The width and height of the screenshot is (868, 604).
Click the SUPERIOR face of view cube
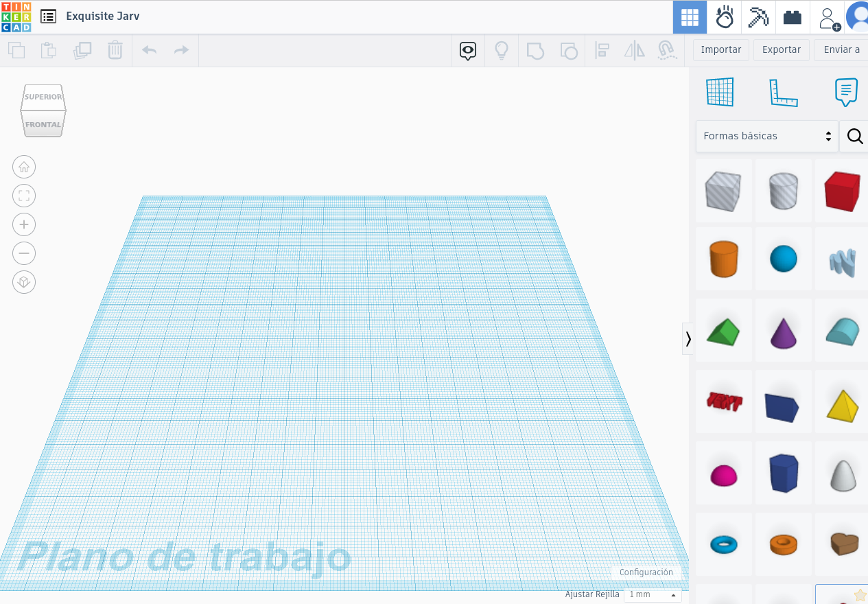(x=43, y=97)
